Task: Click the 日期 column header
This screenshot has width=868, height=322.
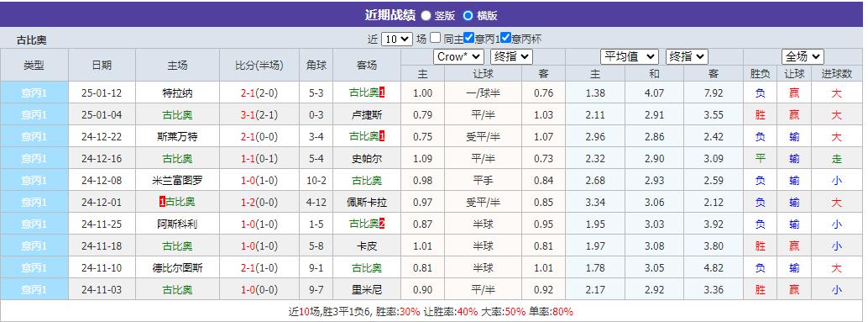Action: (102, 65)
